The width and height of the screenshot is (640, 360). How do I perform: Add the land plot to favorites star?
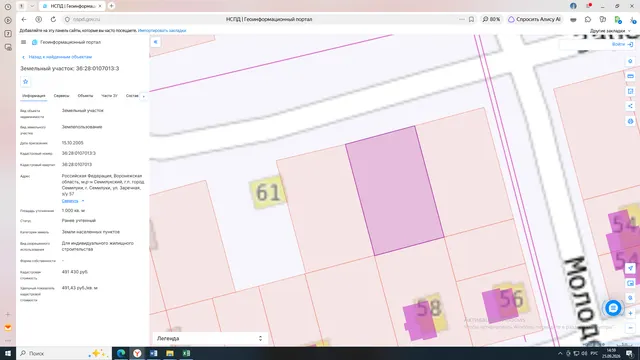coord(25,82)
